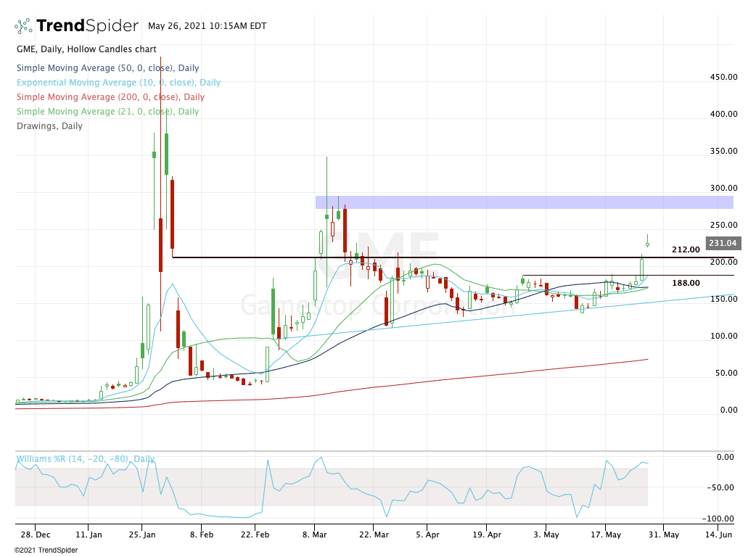Screen dimensions: 756x557
Task: Click the TrendSpider logo icon
Action: 23,26
